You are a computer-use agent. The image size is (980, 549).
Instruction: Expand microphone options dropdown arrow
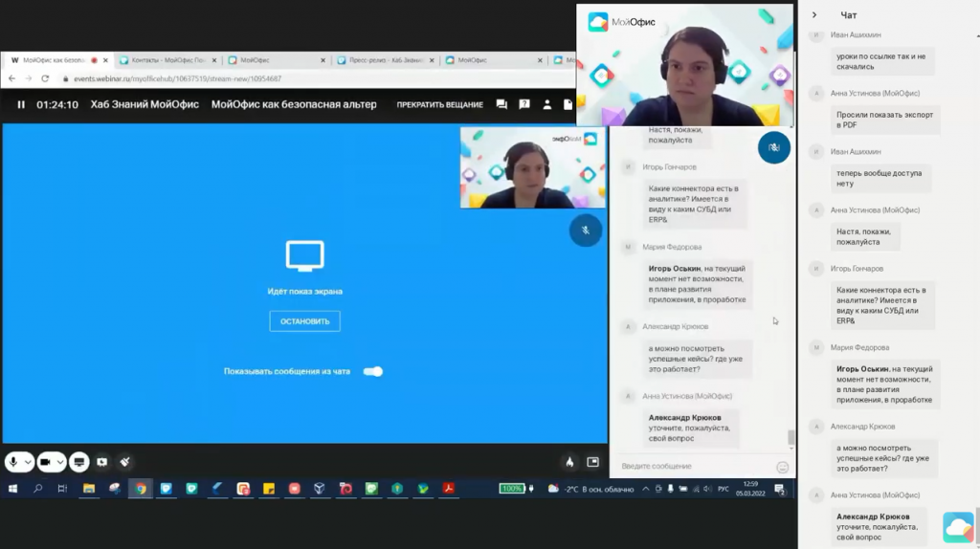tap(28, 462)
